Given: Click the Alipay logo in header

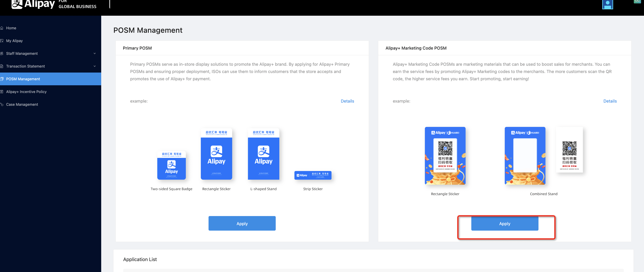Looking at the screenshot, I should coord(33,4).
